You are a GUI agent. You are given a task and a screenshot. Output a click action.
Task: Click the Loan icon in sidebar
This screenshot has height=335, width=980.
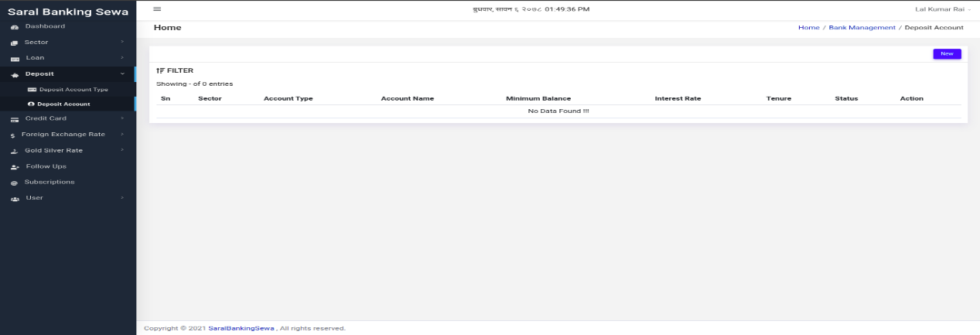tap(14, 58)
